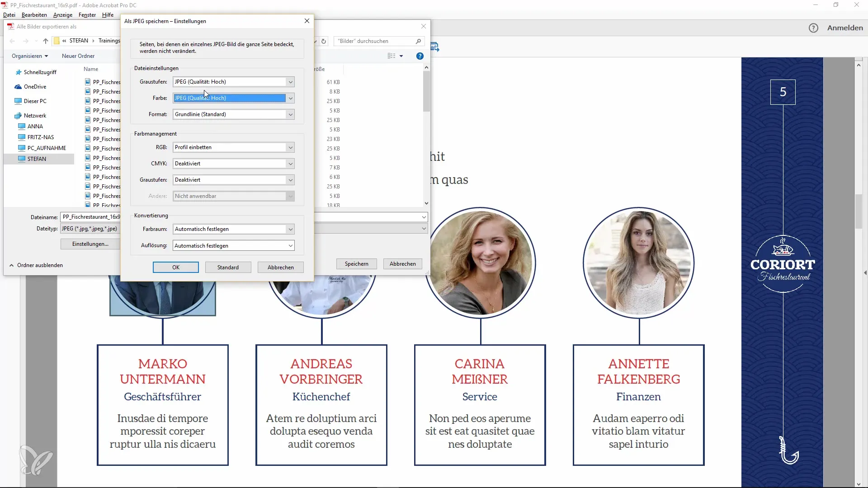The height and width of the screenshot is (488, 868).
Task: Open the Graustufen Deaktiviert dropdown in Farbmanagement
Action: [x=234, y=180]
